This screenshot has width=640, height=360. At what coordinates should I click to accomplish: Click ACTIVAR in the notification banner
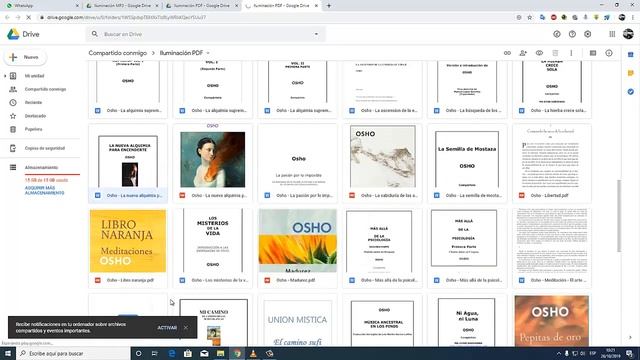click(167, 328)
